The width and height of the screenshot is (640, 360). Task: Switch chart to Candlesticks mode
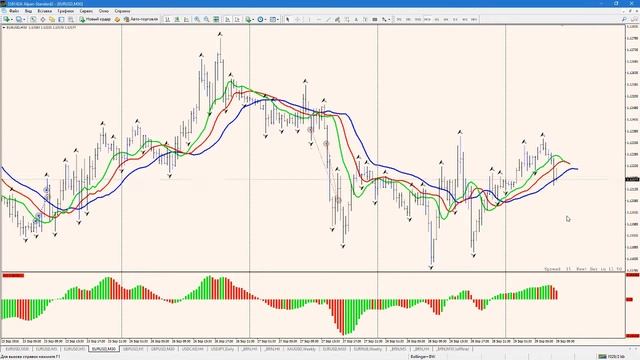(177, 19)
